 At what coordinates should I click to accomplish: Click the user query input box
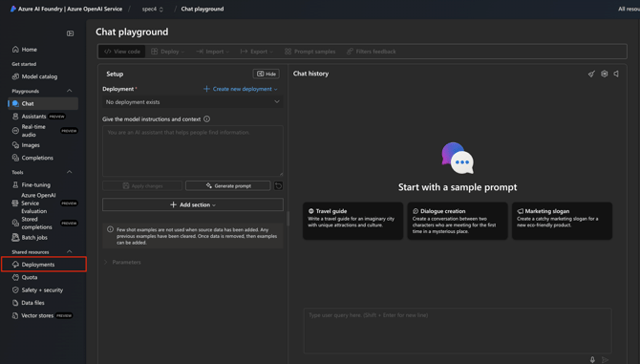tap(458, 331)
